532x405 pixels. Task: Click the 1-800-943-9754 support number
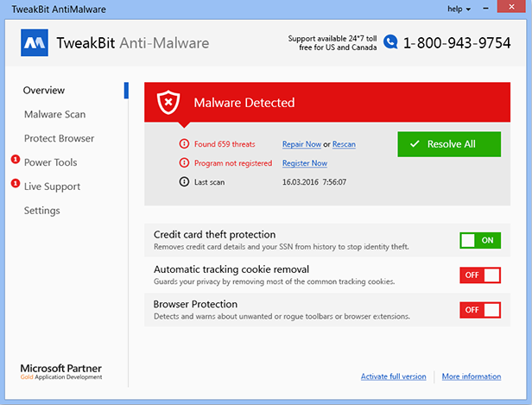457,42
